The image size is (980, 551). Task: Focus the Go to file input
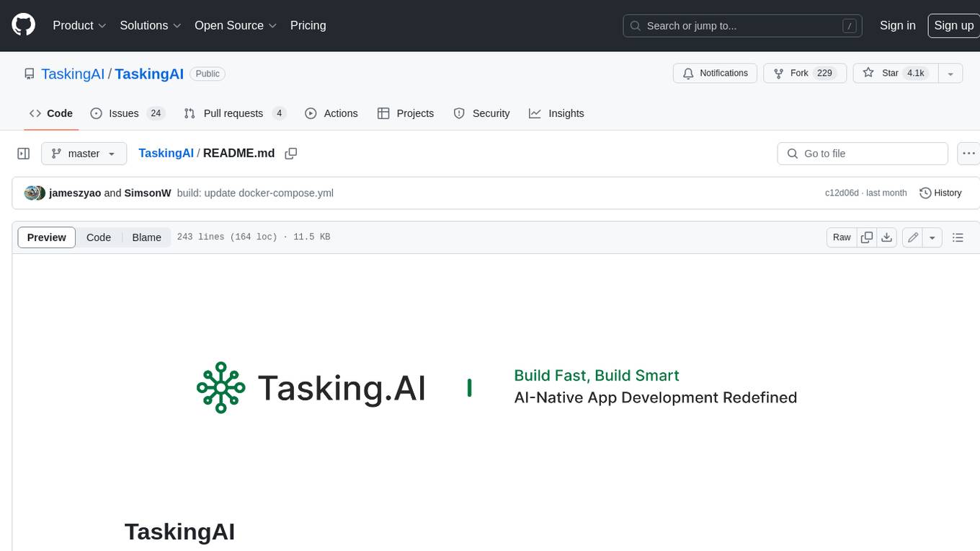coord(863,154)
